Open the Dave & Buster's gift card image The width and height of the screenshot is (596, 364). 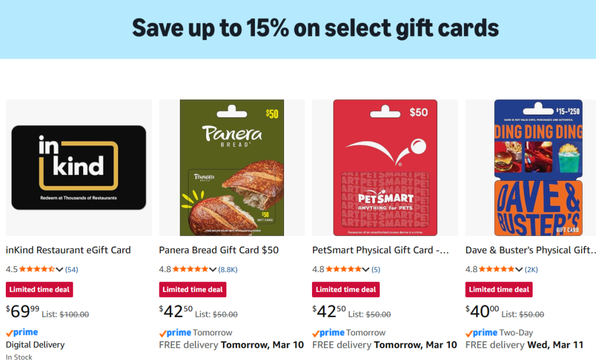[x=538, y=167]
